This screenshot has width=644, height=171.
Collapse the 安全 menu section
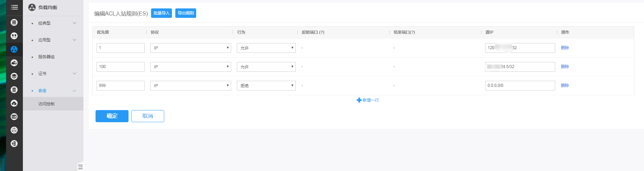74,91
